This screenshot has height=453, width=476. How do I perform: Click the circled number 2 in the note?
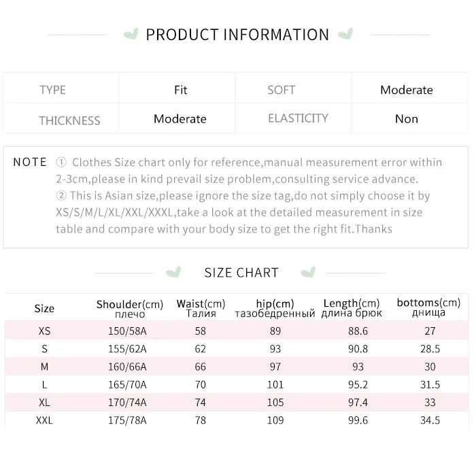tap(61, 196)
